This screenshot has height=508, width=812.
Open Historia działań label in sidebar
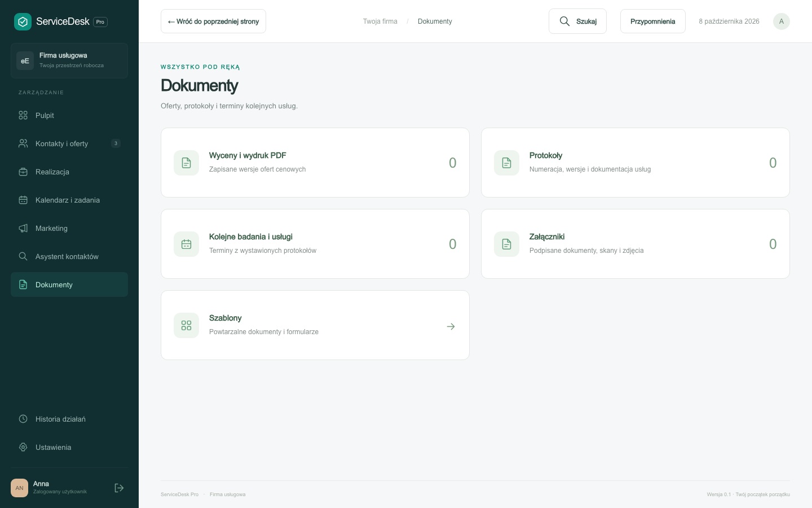60,419
